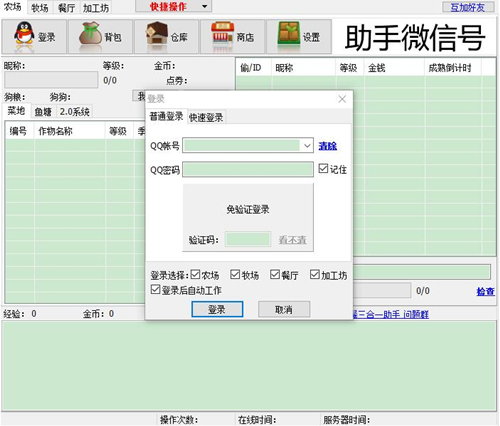Click the 编号 column header
This screenshot has width=500, height=426.
20,131
